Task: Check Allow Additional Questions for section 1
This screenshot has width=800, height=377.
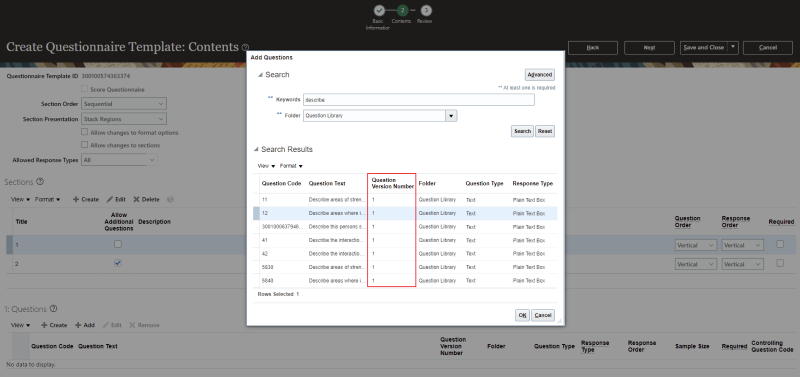Action: [x=118, y=244]
